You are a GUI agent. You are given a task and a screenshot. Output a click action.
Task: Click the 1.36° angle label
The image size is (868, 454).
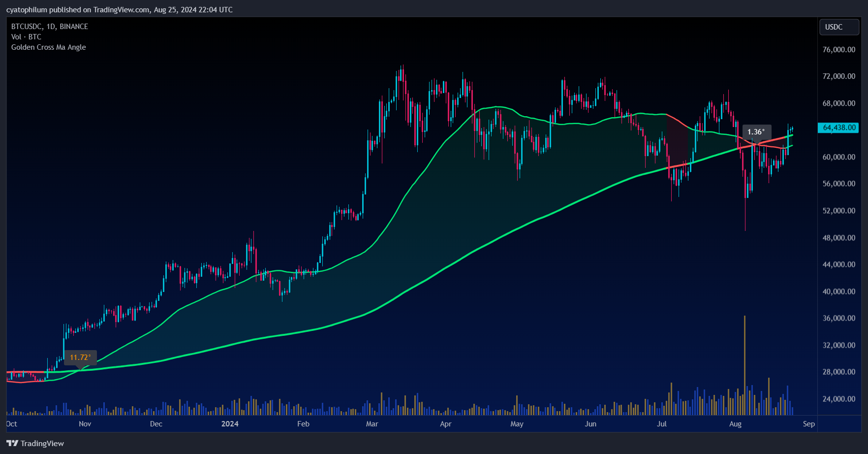pos(756,131)
